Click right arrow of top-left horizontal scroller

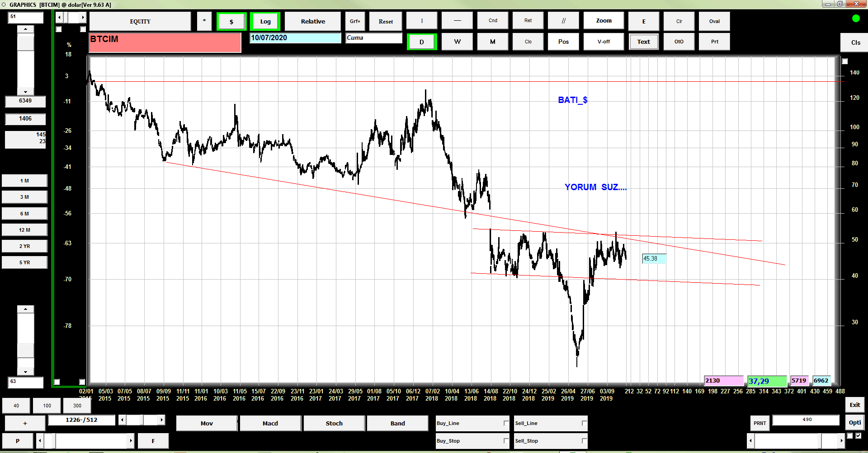tap(83, 17)
